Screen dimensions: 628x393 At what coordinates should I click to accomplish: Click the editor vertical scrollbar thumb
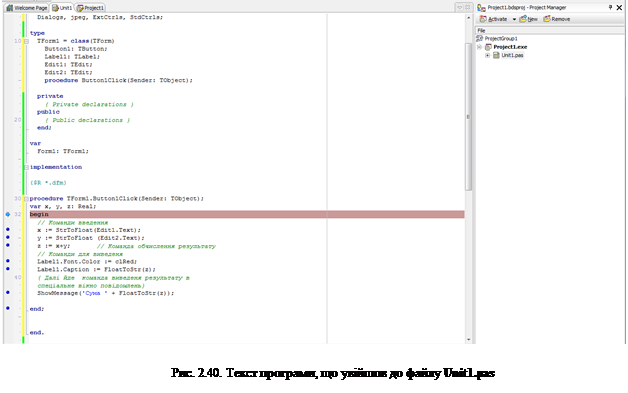tap(468, 117)
